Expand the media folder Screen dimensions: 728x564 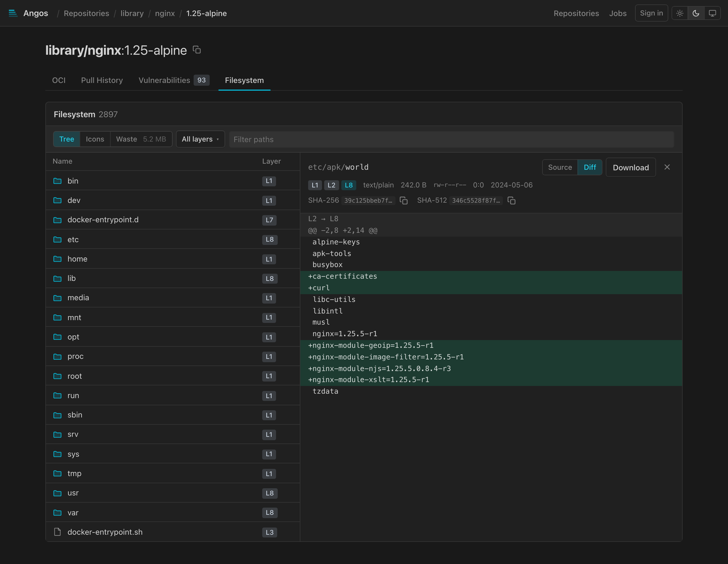173,298
